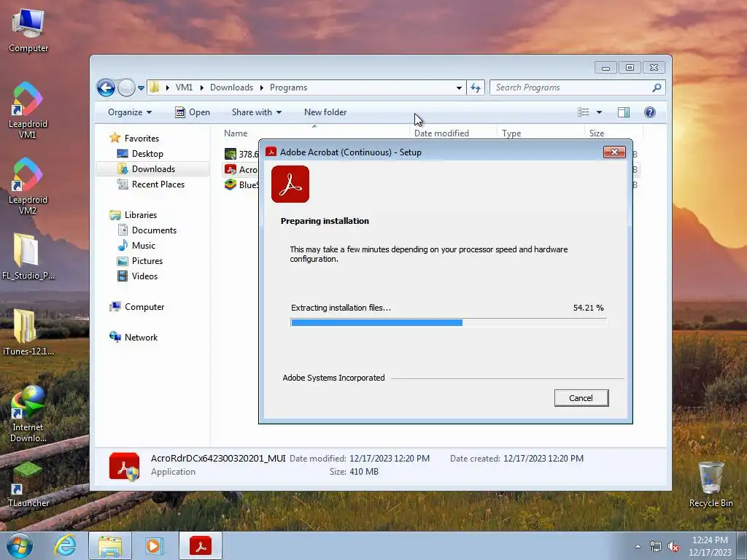Click the file icon in details pane
747x560 pixels.
[x=124, y=466]
